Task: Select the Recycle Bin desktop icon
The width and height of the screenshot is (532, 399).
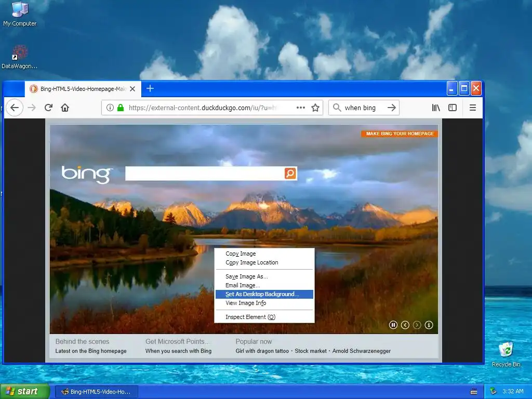Action: (x=506, y=354)
